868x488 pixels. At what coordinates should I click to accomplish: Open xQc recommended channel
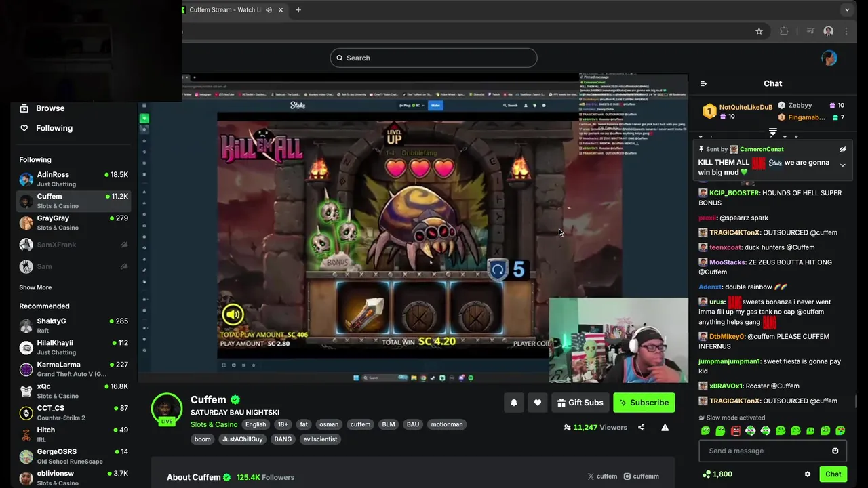tap(73, 390)
